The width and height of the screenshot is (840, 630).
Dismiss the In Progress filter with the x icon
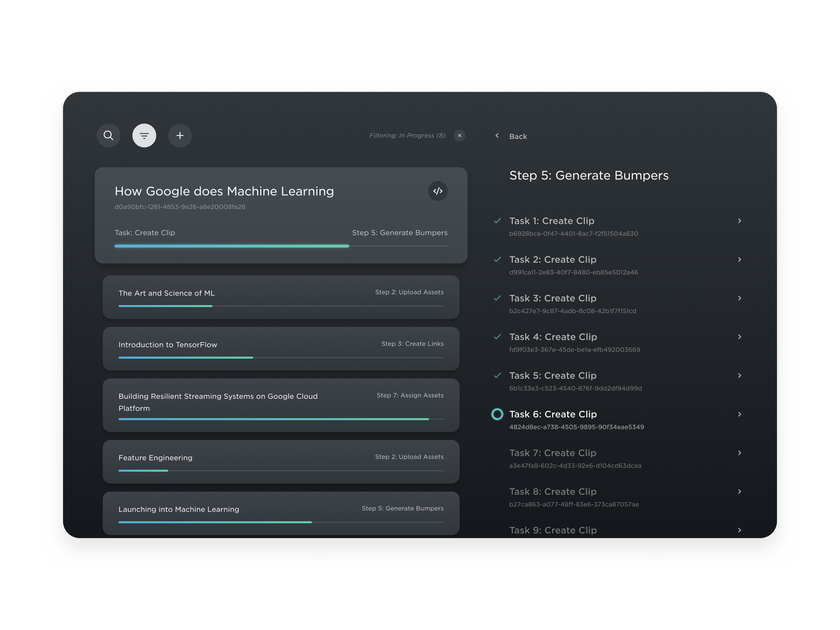(460, 135)
